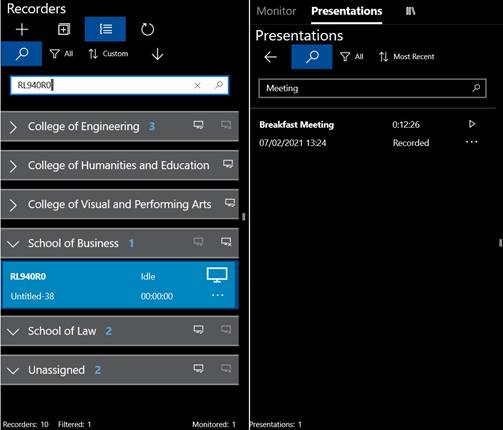The image size is (503, 430).
Task: Open the recorders All filter
Action: (61, 54)
